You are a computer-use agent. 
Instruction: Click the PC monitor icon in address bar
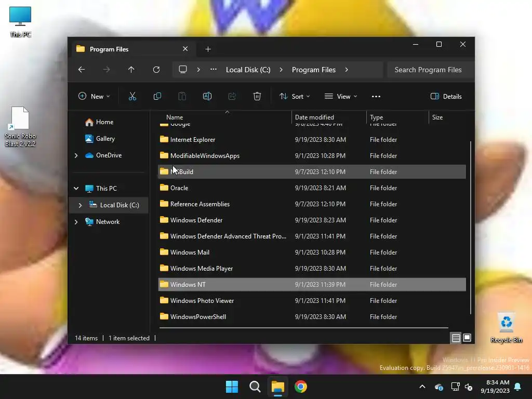point(183,70)
